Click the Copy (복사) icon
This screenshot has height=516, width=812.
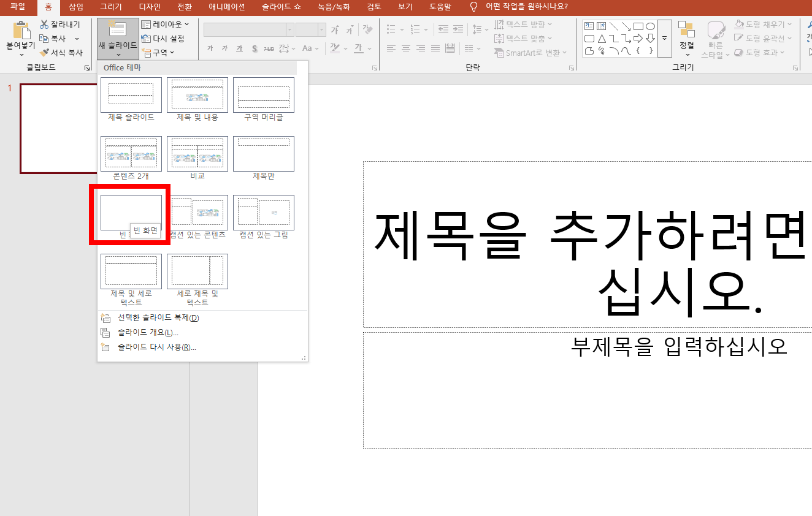[44, 39]
